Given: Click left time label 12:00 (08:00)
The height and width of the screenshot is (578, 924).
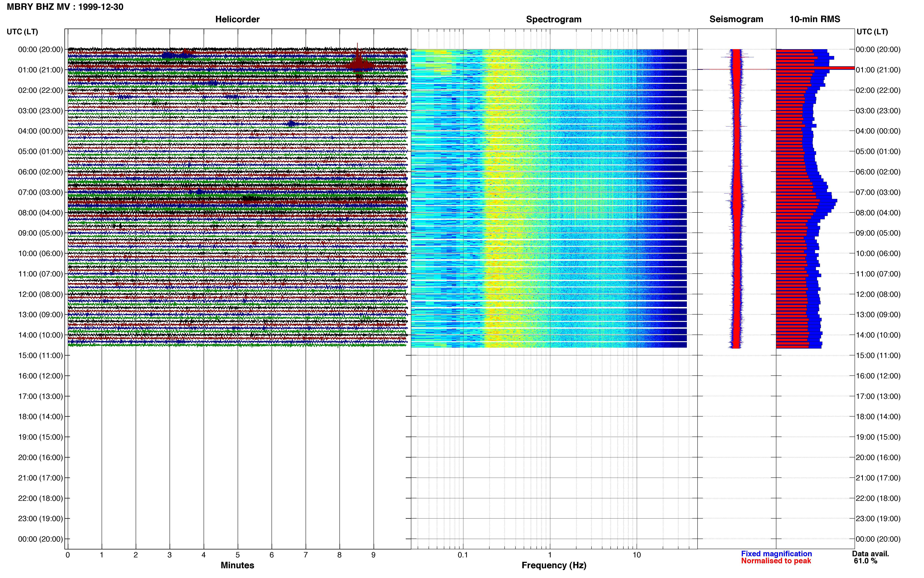Looking at the screenshot, I should (x=41, y=294).
